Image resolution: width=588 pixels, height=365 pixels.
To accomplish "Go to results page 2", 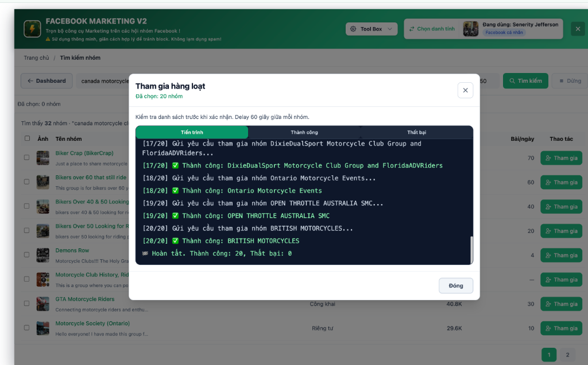I will click(568, 355).
